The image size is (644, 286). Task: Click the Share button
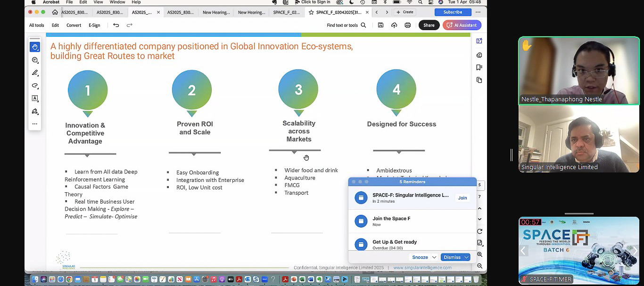tap(429, 25)
